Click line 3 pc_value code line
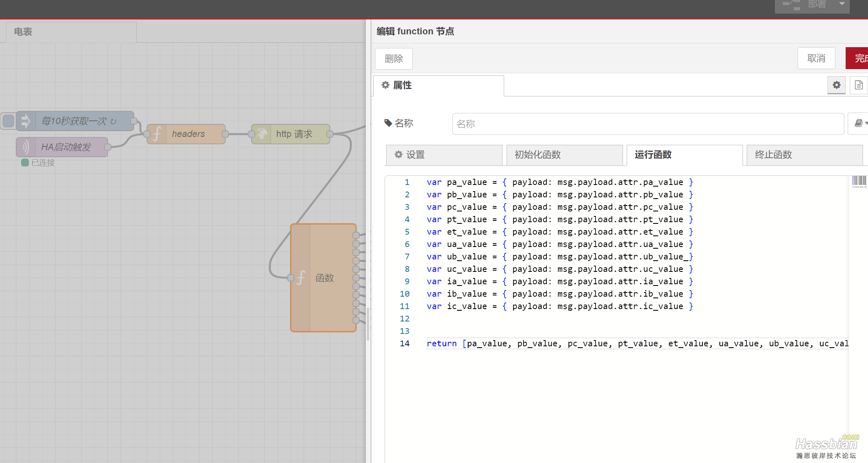 click(560, 207)
